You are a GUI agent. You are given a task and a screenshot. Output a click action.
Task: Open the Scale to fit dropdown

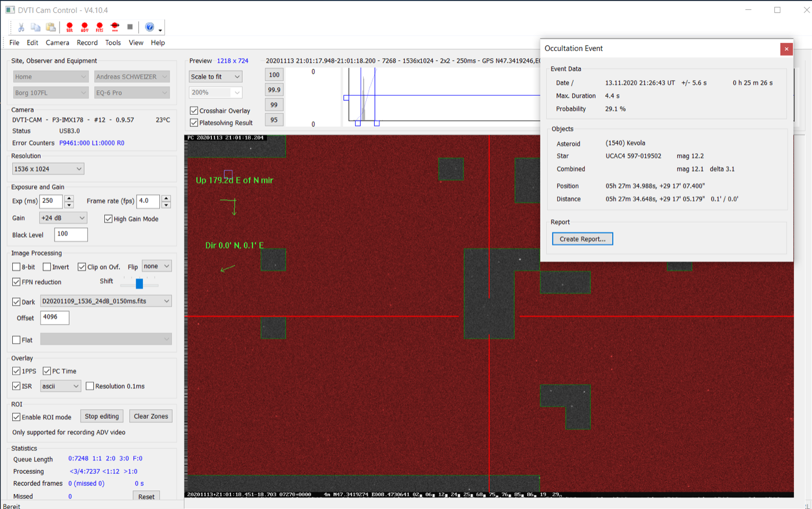tap(215, 77)
